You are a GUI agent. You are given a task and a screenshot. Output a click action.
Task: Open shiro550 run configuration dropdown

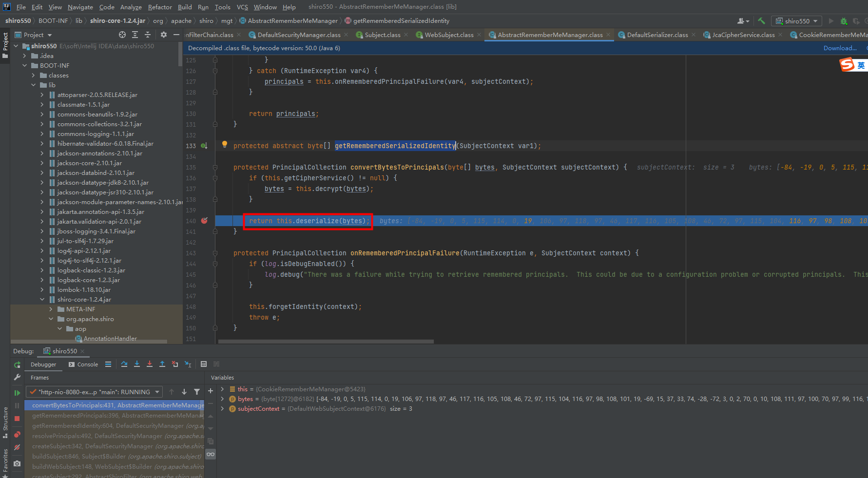[796, 21]
